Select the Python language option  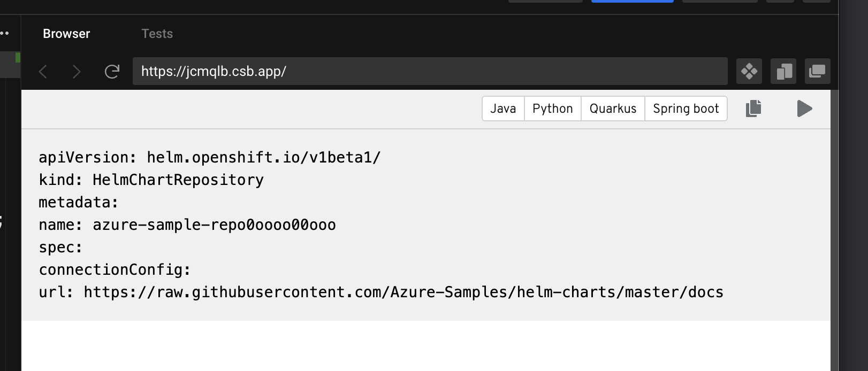click(552, 109)
